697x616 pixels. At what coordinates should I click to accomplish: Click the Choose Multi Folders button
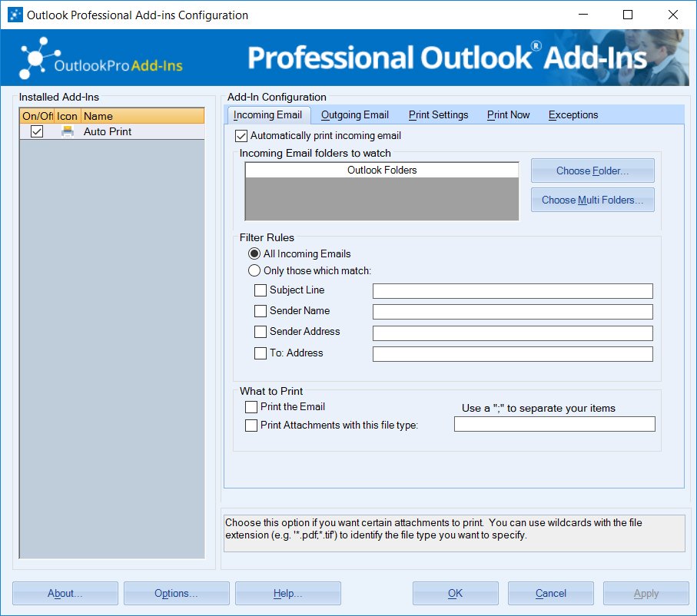coord(592,200)
